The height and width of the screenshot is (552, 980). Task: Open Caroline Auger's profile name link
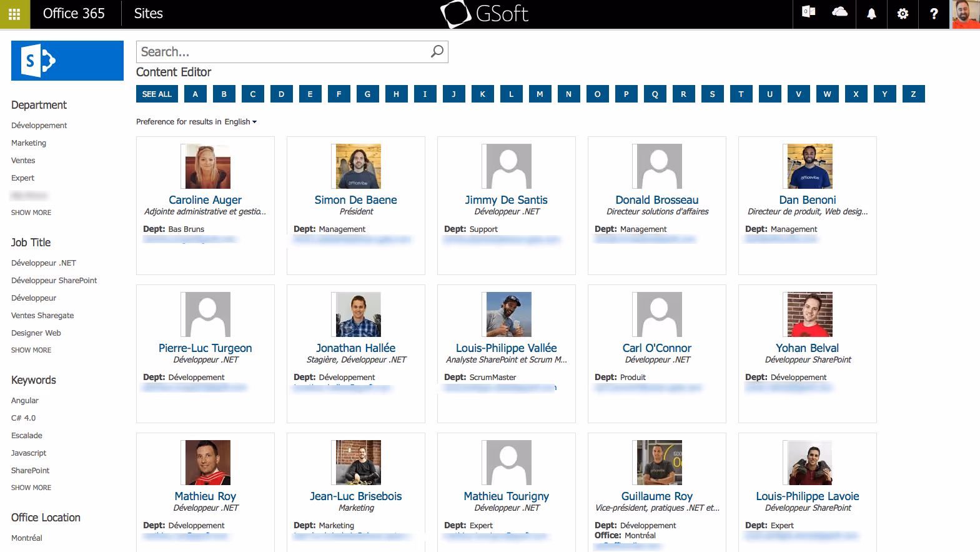click(x=205, y=200)
